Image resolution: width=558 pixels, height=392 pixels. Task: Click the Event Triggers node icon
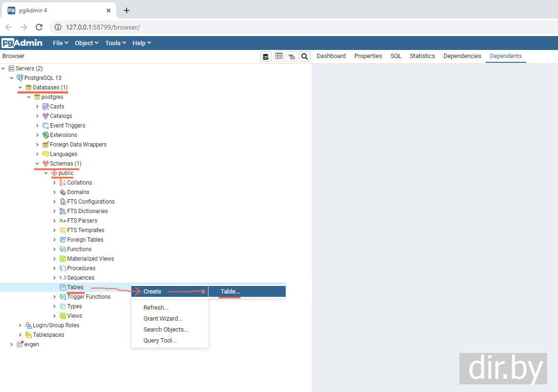pos(46,126)
